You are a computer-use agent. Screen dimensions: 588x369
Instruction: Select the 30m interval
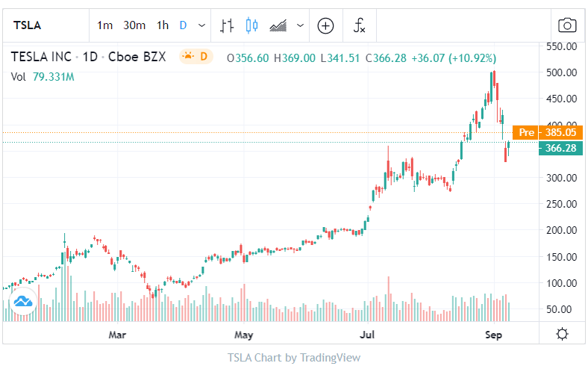134,25
